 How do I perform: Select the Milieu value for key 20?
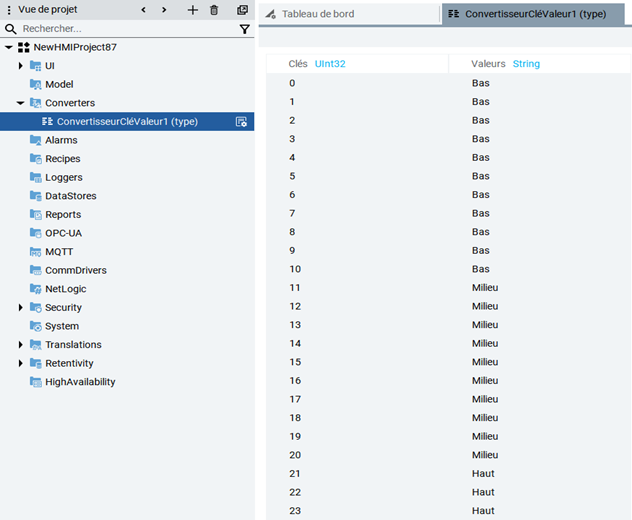[485, 455]
